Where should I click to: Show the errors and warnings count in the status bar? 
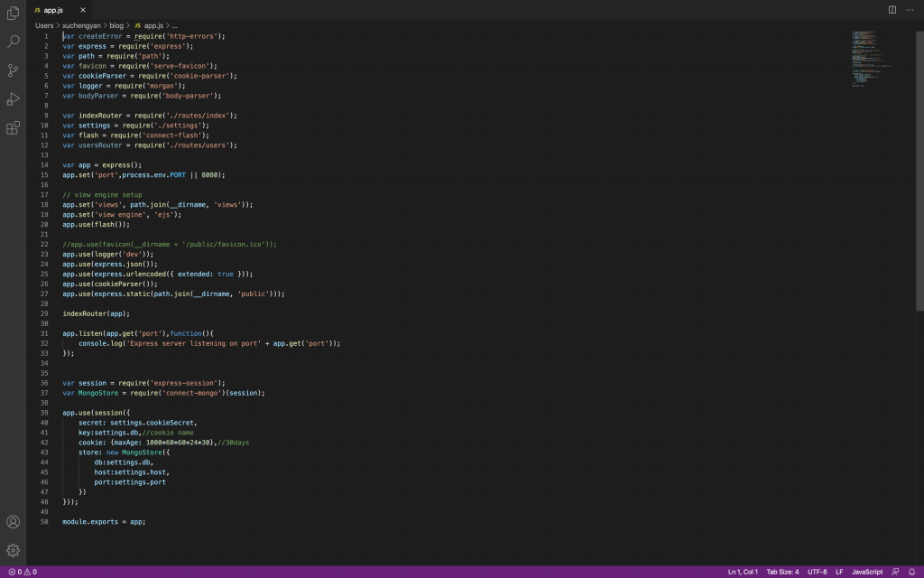click(x=23, y=572)
